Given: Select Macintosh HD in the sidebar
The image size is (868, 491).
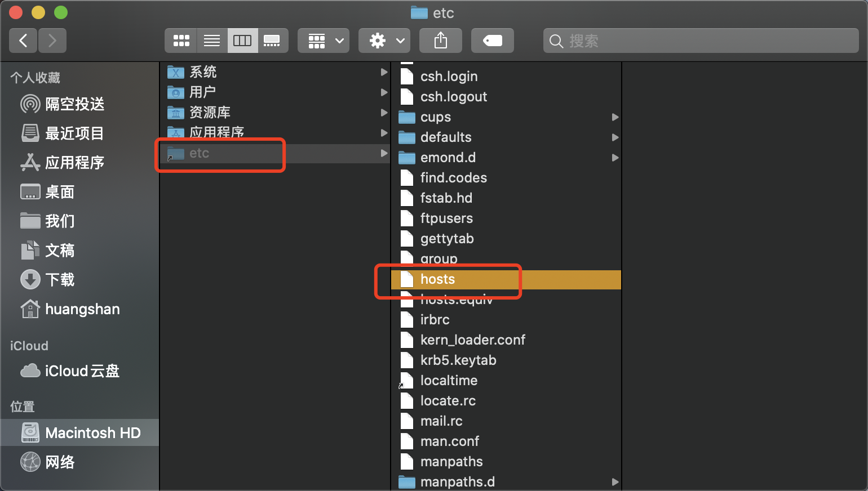Looking at the screenshot, I should (79, 433).
